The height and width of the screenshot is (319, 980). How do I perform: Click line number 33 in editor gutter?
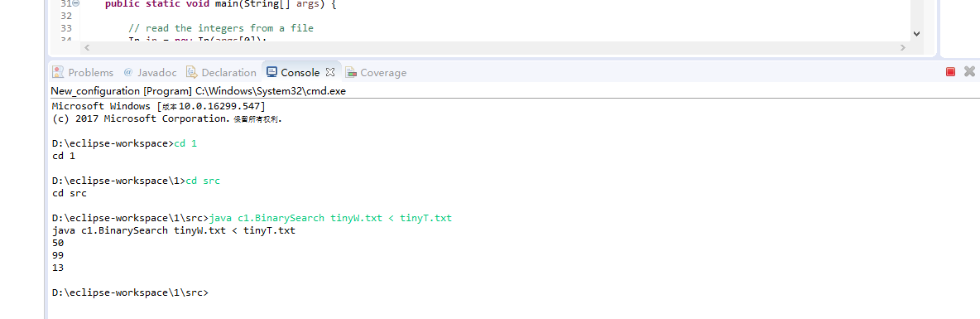65,28
